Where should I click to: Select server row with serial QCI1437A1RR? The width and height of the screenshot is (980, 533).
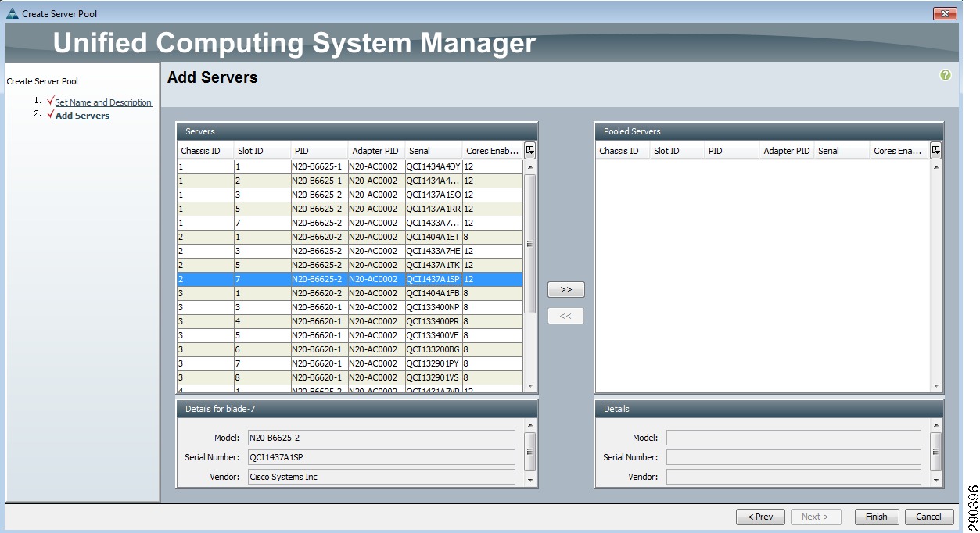[350, 209]
